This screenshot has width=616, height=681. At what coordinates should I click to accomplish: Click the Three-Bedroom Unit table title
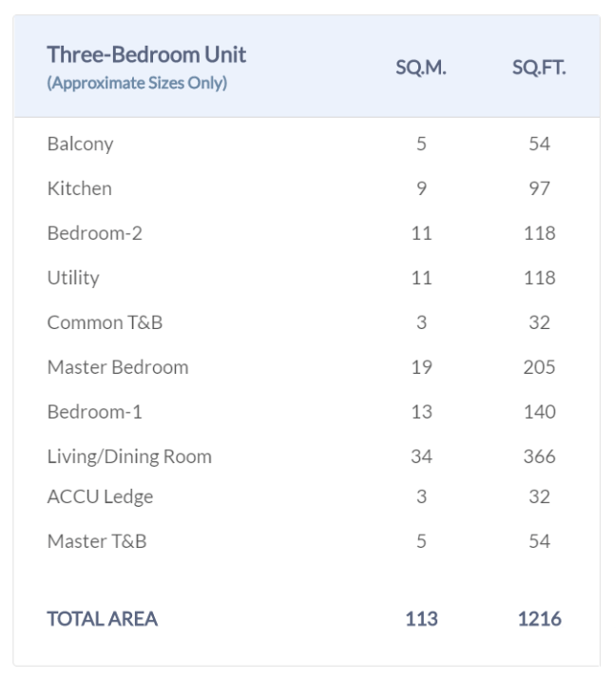coord(146,55)
